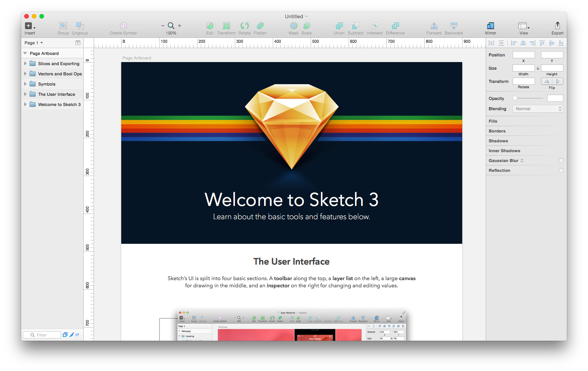Move layer Forward using toolbar icon
Viewport: 588px width, 371px height.
434,26
